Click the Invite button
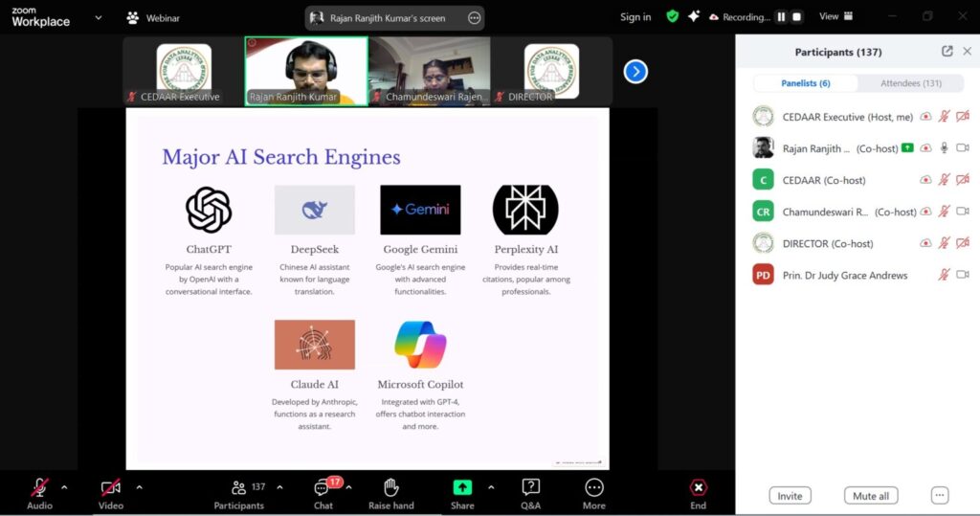 pyautogui.click(x=790, y=496)
